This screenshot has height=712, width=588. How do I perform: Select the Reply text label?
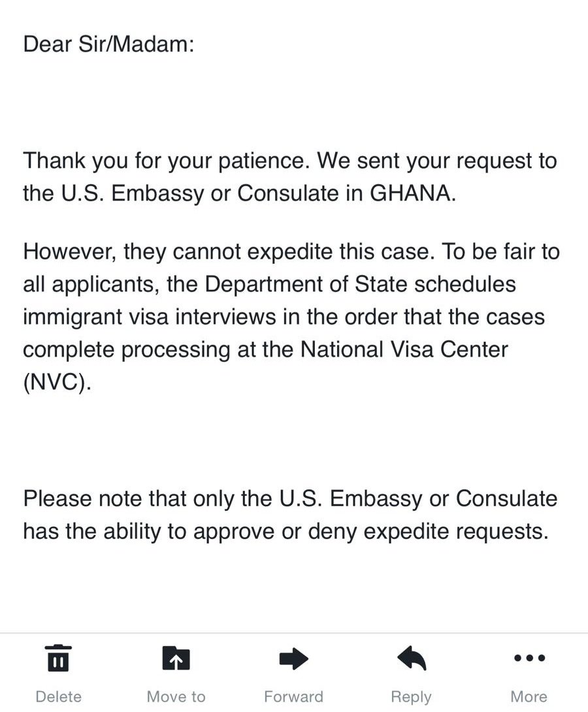412,698
